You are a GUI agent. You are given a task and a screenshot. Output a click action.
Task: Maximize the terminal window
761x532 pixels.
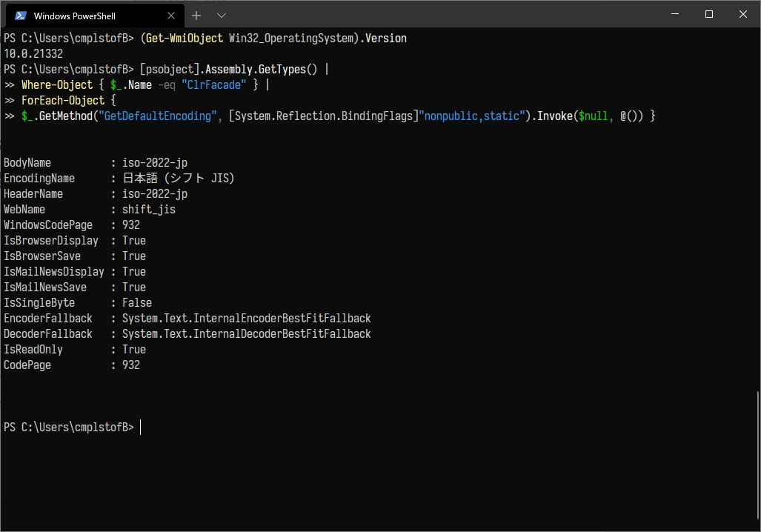[708, 15]
